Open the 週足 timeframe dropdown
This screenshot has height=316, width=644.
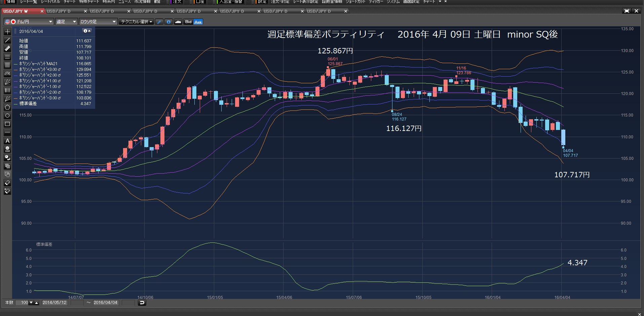[x=66, y=22]
